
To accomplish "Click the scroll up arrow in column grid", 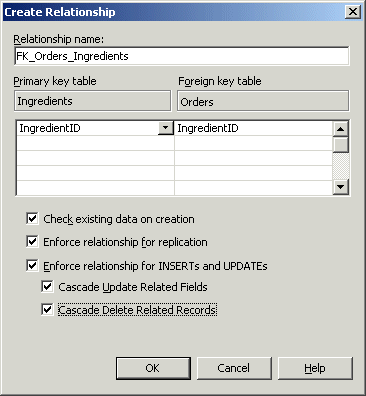I will 340,129.
